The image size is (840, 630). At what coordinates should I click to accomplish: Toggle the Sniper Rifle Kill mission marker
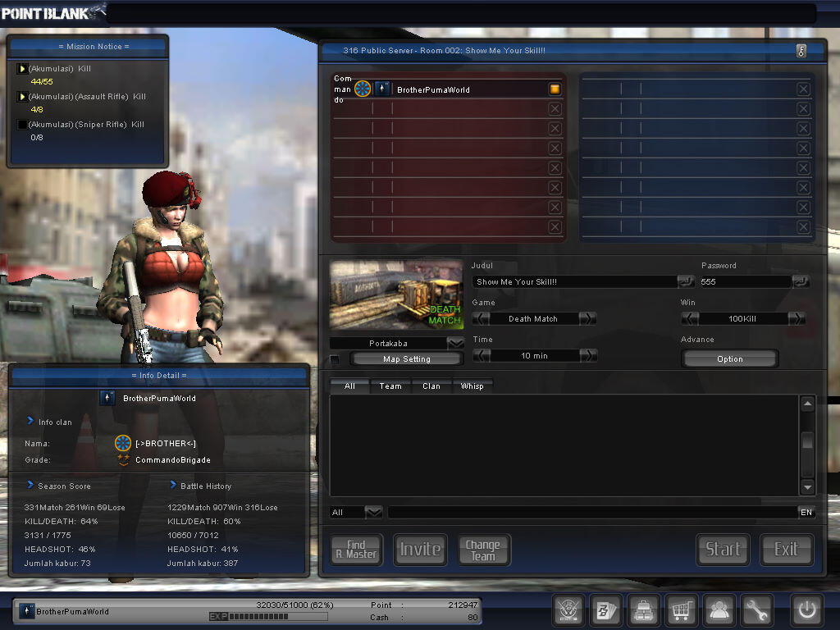coord(22,125)
